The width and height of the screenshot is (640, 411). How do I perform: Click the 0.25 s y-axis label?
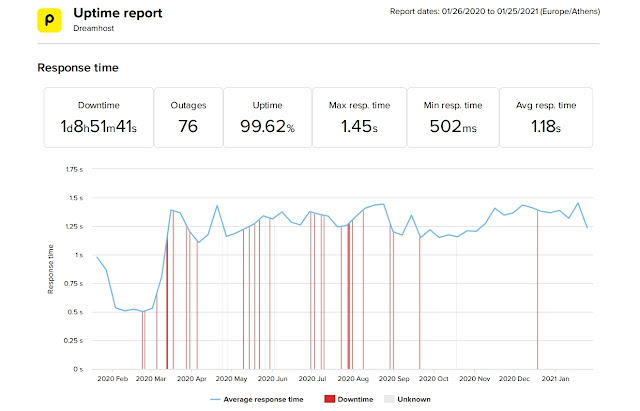click(x=73, y=341)
